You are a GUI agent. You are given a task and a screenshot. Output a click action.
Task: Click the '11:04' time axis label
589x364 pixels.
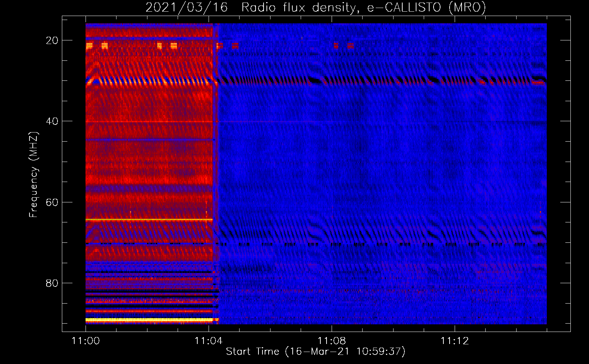(209, 341)
